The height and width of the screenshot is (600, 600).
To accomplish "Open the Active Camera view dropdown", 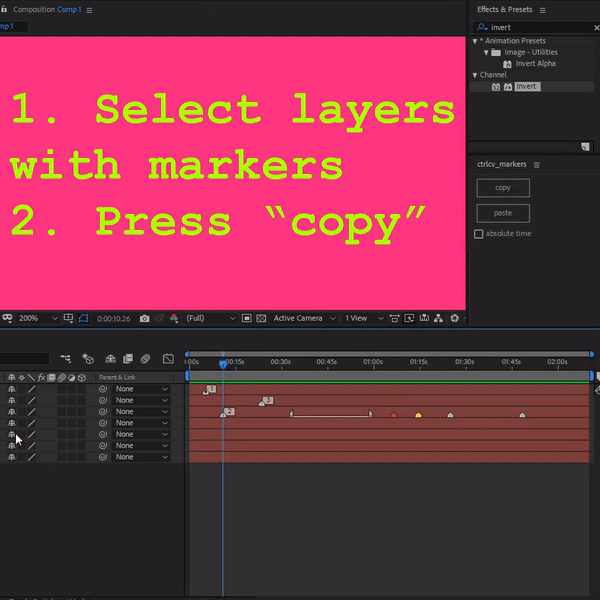I will (x=305, y=318).
